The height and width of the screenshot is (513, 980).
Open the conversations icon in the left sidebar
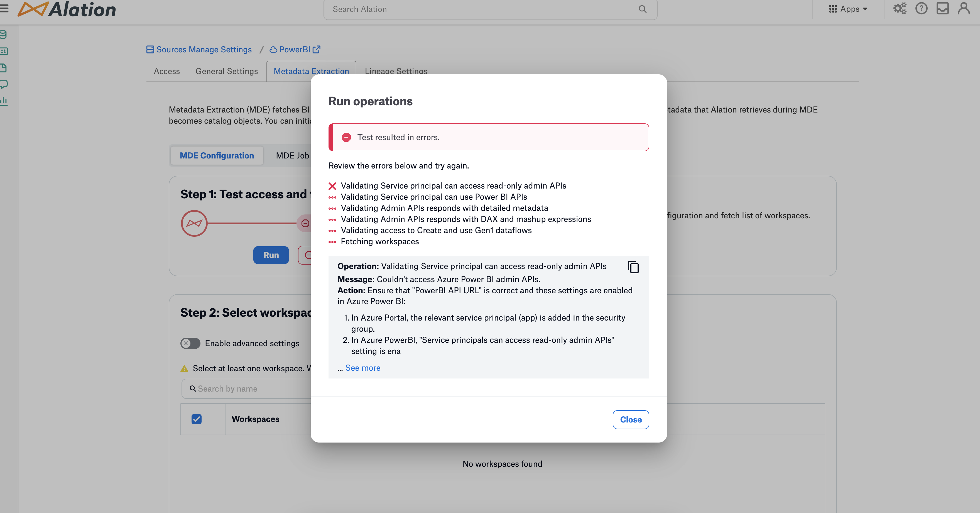[x=4, y=84]
